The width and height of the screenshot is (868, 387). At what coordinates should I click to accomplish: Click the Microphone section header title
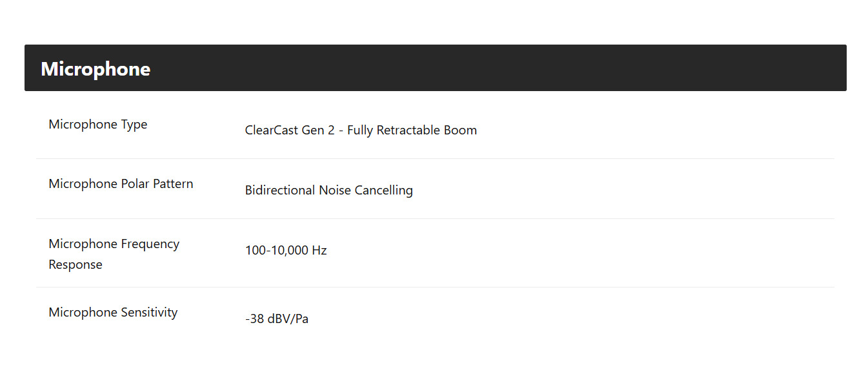pos(96,68)
